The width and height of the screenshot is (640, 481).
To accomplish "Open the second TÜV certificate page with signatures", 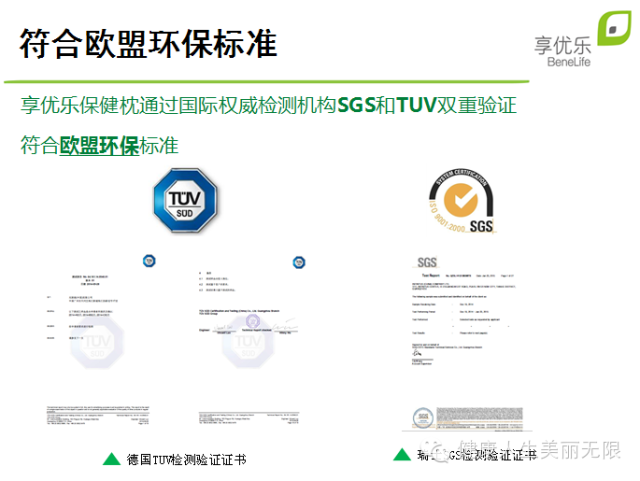I will (249, 341).
